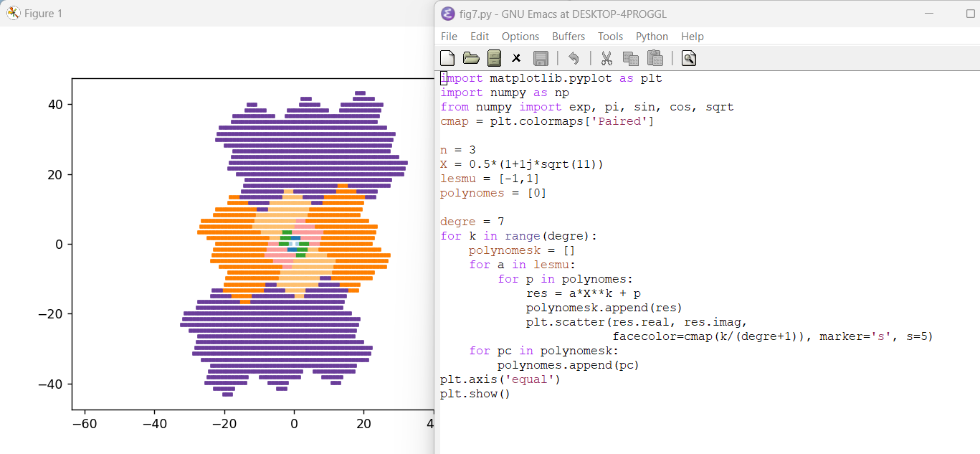Open the Buffers menu
The width and height of the screenshot is (980, 454).
569,37
